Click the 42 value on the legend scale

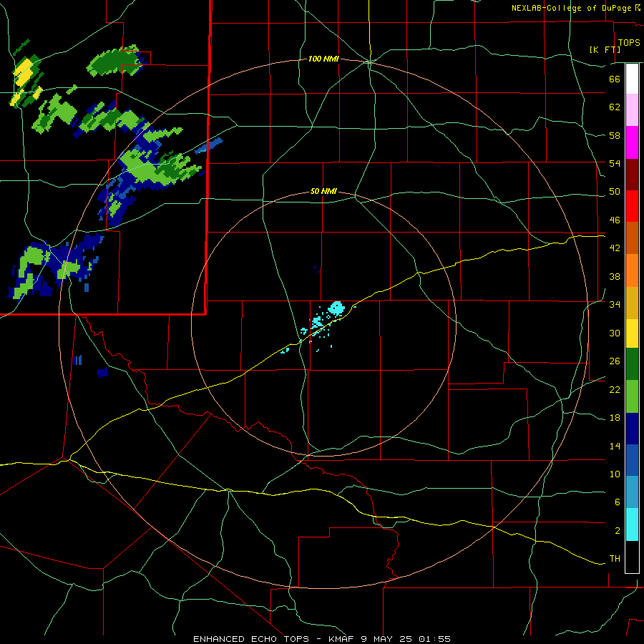point(615,248)
